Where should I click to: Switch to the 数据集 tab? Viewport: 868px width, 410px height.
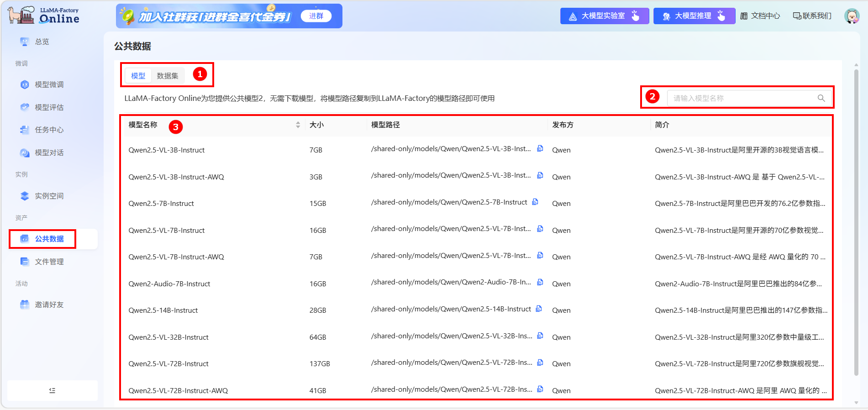(168, 76)
